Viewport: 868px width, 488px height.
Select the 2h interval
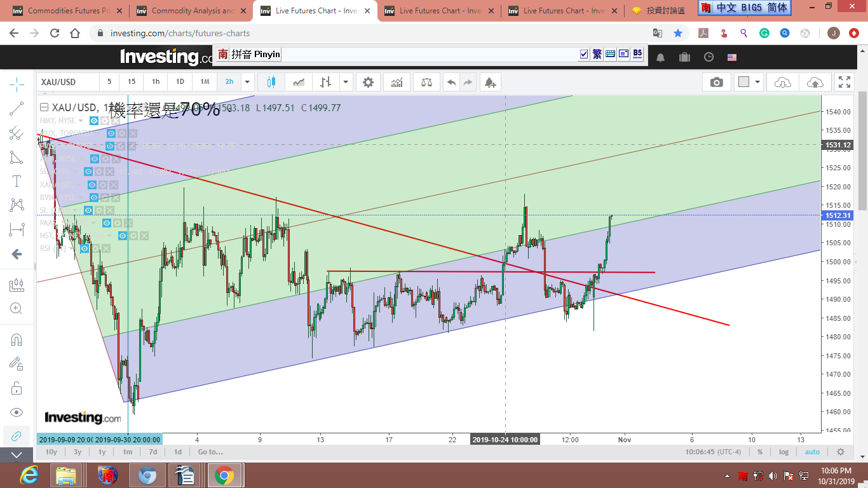229,82
